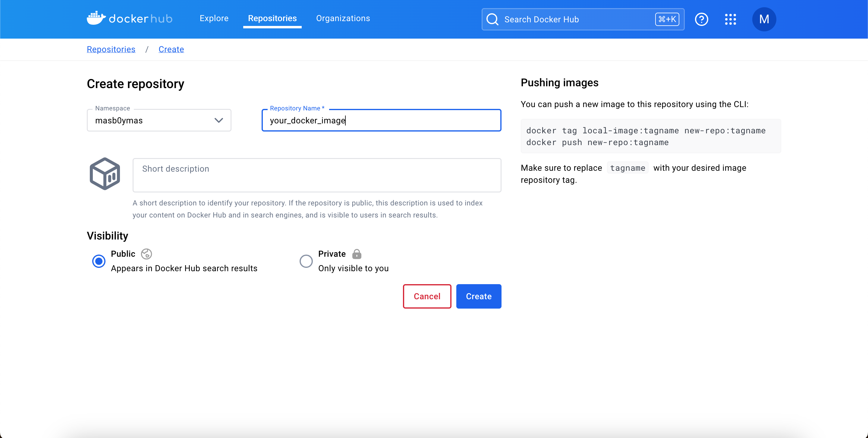The height and width of the screenshot is (438, 868).
Task: Click the docker tag command code block
Action: (x=651, y=136)
